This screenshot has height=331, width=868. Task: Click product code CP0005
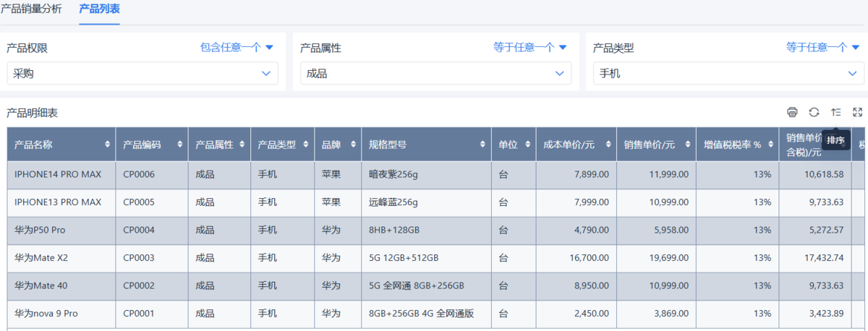tap(139, 202)
